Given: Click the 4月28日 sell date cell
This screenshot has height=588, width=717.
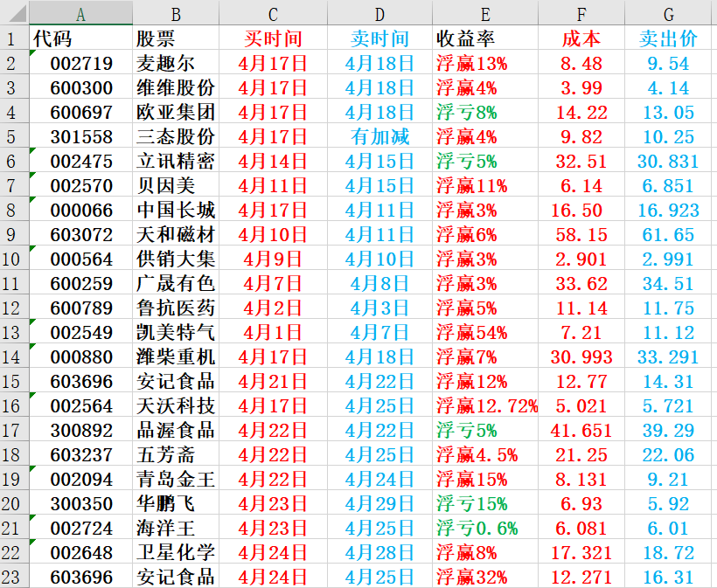Looking at the screenshot, I should click(x=380, y=552).
